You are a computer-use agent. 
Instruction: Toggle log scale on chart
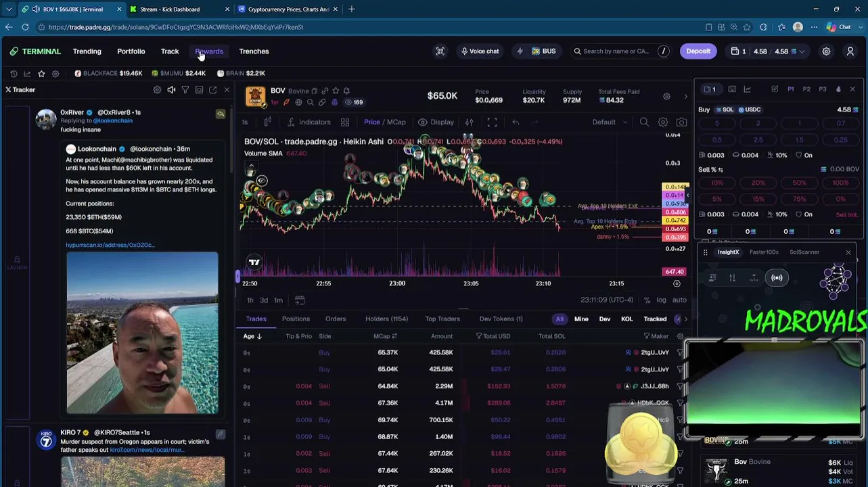click(661, 300)
